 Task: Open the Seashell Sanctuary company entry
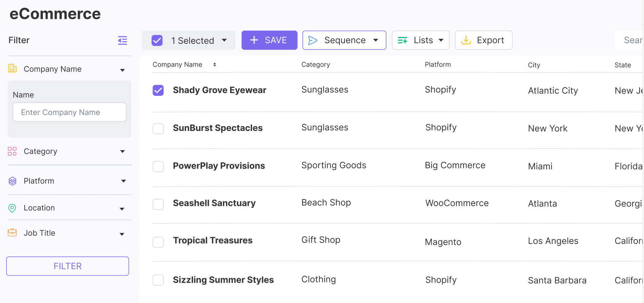[x=214, y=203]
